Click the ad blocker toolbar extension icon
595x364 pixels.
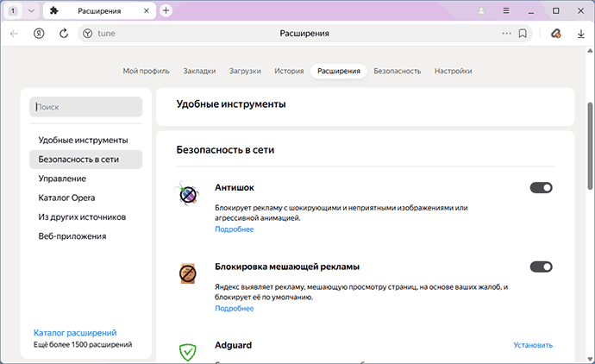(x=555, y=34)
